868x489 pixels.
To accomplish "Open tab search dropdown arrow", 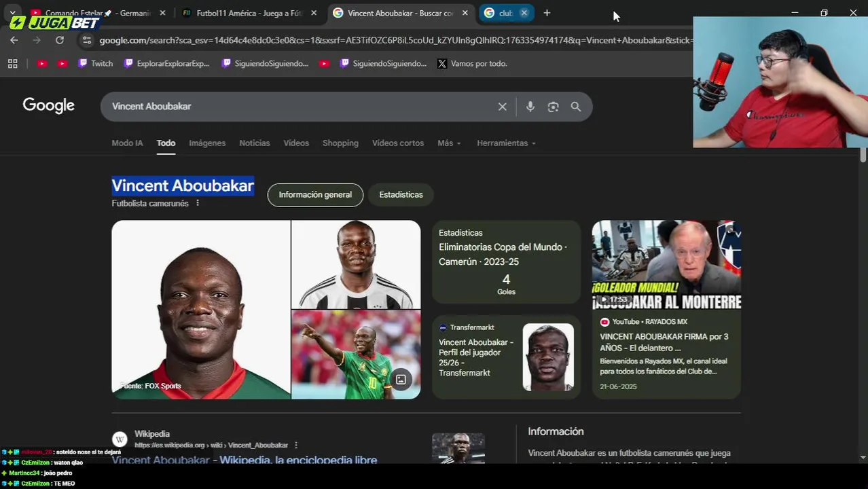I will [13, 13].
